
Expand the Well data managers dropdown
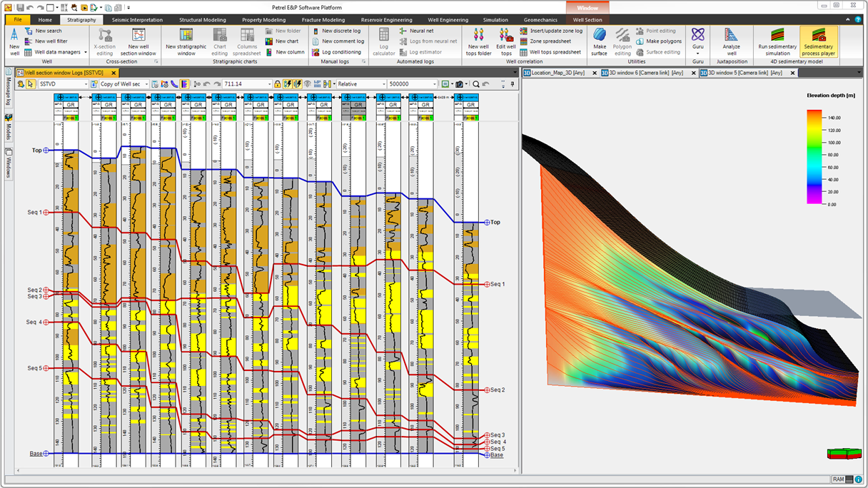[86, 51]
